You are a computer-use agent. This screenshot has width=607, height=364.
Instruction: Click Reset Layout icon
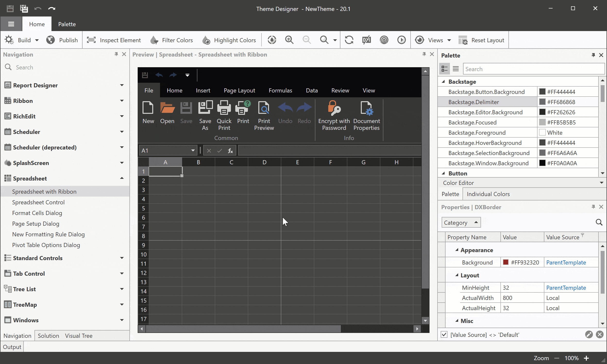click(463, 40)
